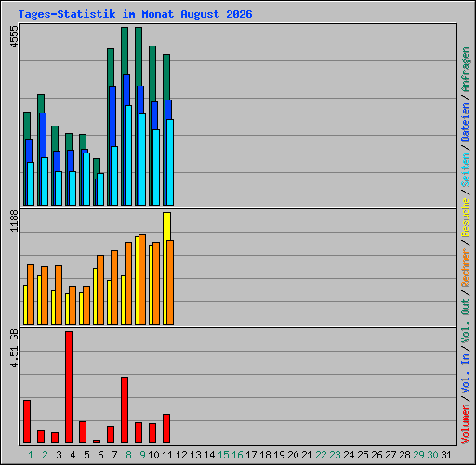Click the orange Rechner bar for day 9

[x=142, y=279]
